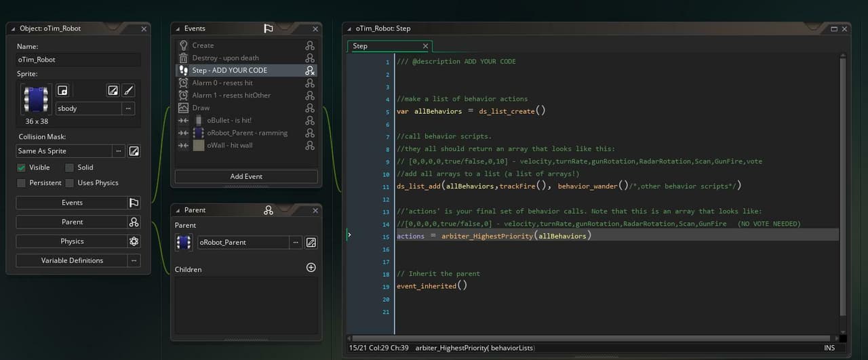Click the alarm clock icon of Alarm 0

click(183, 83)
